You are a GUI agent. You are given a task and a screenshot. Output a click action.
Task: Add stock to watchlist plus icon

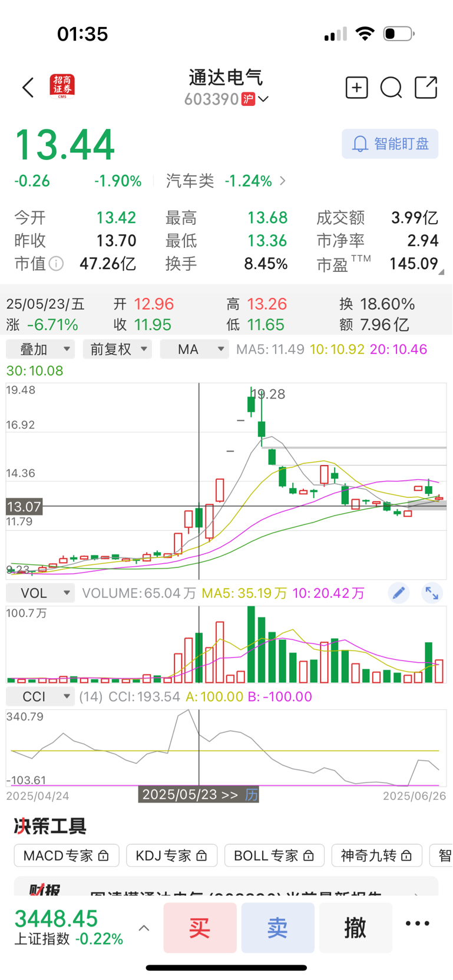[x=356, y=88]
